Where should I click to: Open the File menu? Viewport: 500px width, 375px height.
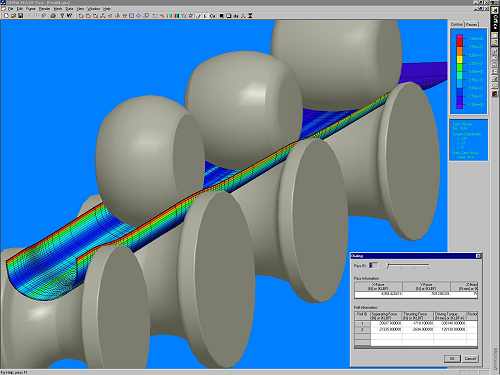[11, 9]
